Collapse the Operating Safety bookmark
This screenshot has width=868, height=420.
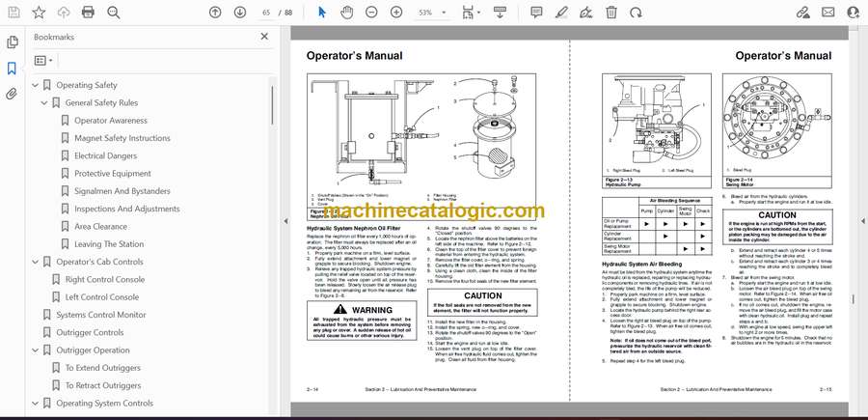tap(36, 85)
